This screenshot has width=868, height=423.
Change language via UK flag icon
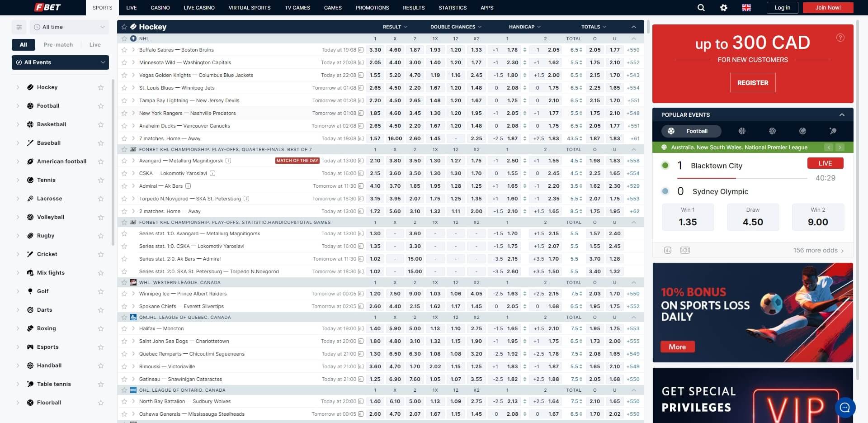pos(746,8)
